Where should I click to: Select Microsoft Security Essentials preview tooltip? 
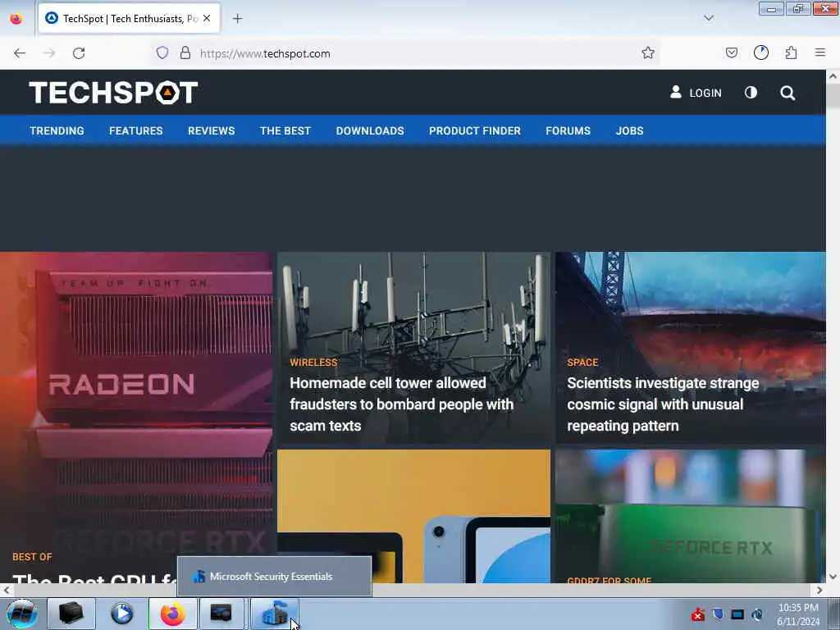coord(274,577)
